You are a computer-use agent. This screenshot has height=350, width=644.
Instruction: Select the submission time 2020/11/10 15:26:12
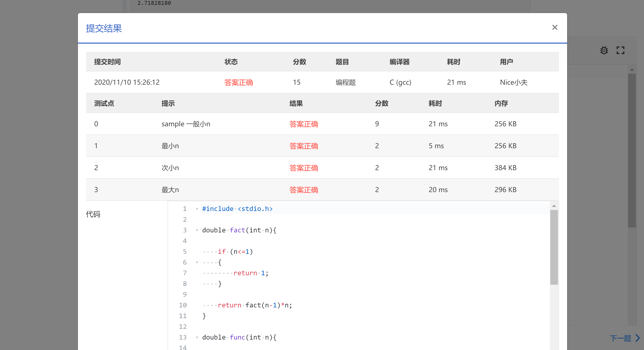[127, 82]
